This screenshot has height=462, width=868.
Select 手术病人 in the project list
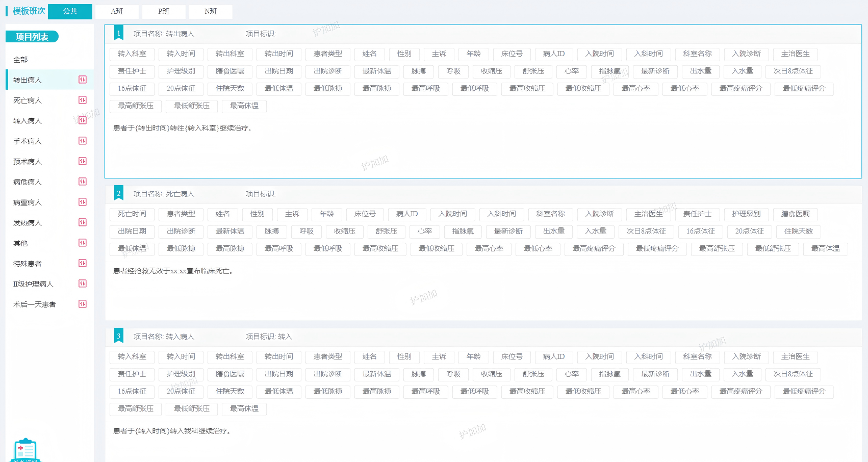coord(49,141)
